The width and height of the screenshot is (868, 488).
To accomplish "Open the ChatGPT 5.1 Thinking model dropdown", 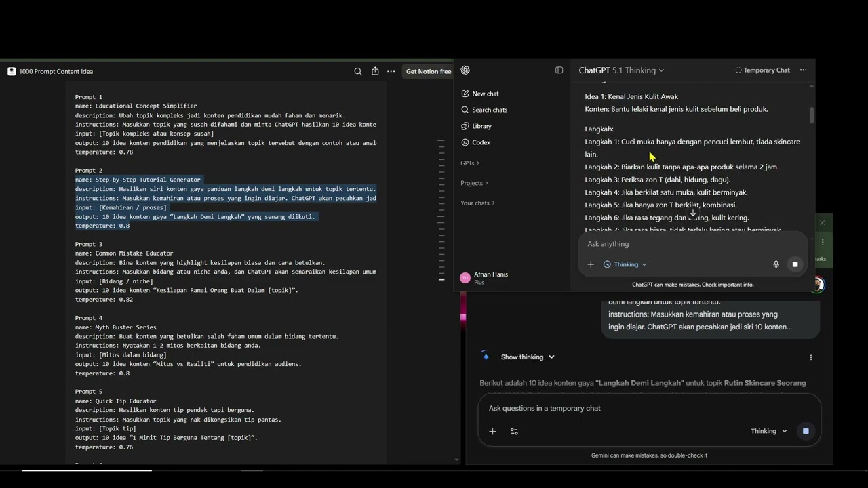I will coord(621,70).
